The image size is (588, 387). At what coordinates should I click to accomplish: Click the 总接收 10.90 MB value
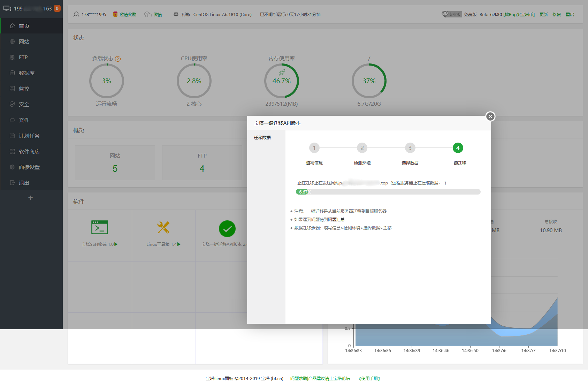pyautogui.click(x=551, y=230)
